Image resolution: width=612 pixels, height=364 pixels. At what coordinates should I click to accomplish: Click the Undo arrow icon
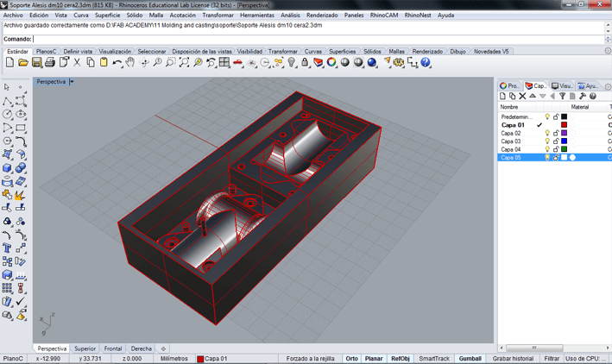click(x=117, y=62)
